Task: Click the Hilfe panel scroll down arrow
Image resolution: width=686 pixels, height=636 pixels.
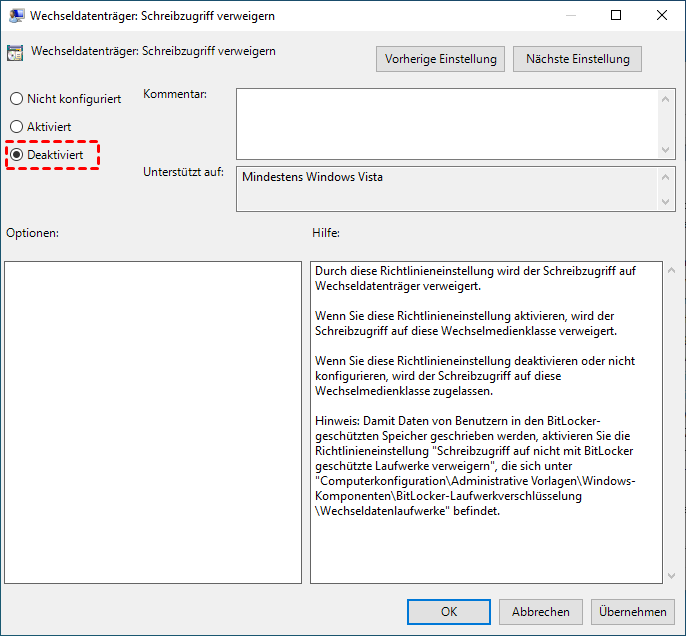Action: click(672, 576)
